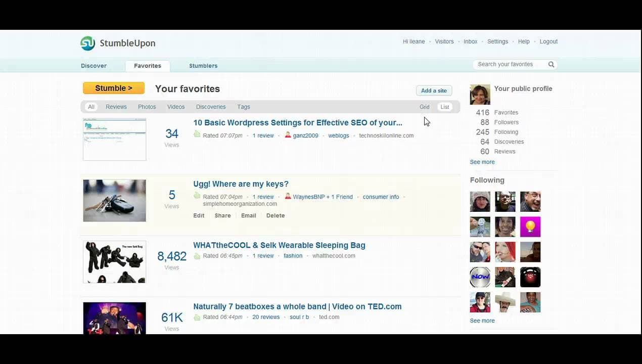Click the Logout link
This screenshot has width=642, height=364.
coord(548,41)
